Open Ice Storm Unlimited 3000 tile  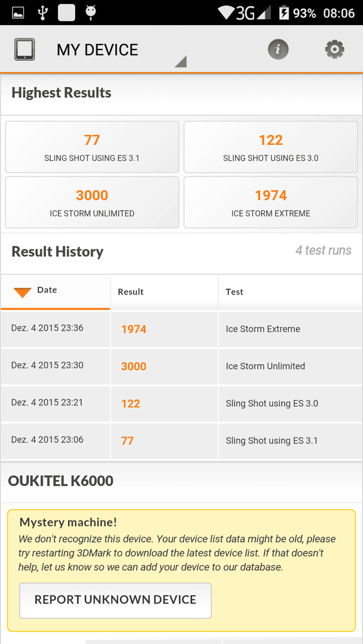[x=92, y=202]
